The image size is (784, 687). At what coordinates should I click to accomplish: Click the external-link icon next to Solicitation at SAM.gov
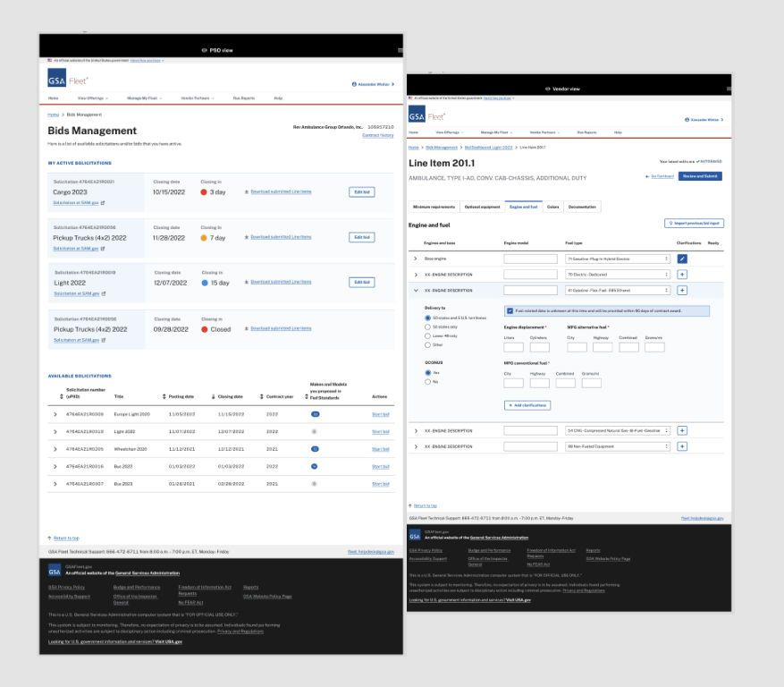point(103,204)
